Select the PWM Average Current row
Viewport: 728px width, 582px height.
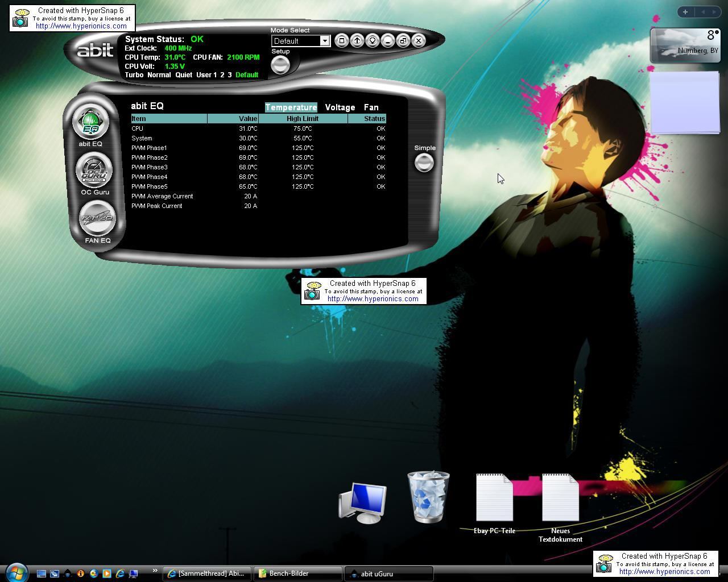tap(258, 196)
